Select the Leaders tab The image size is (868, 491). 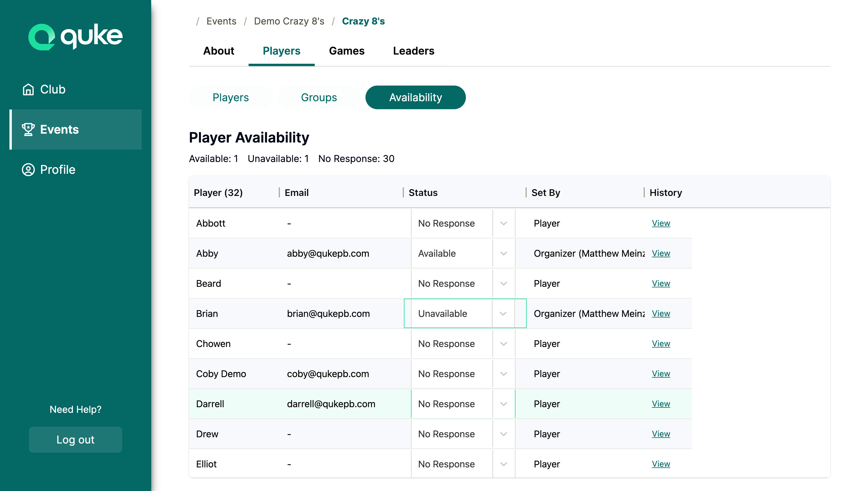[x=414, y=51]
